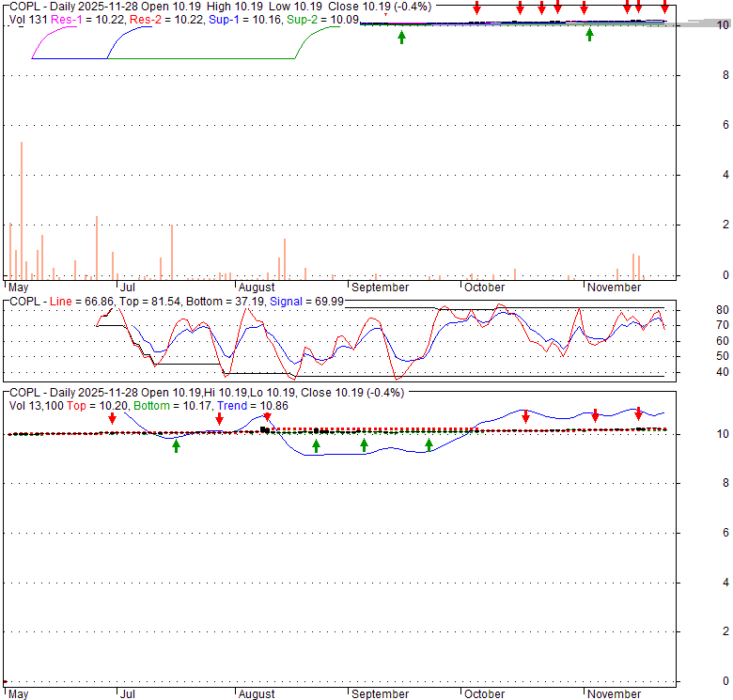The height and width of the screenshot is (700, 733).
Task: Click the rightmost green up arrow in bottom panel
Action: [x=429, y=444]
